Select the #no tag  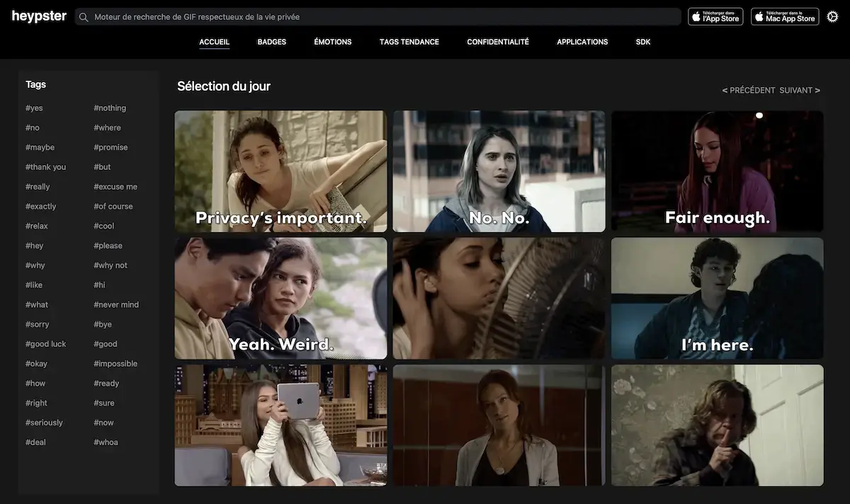click(x=33, y=128)
